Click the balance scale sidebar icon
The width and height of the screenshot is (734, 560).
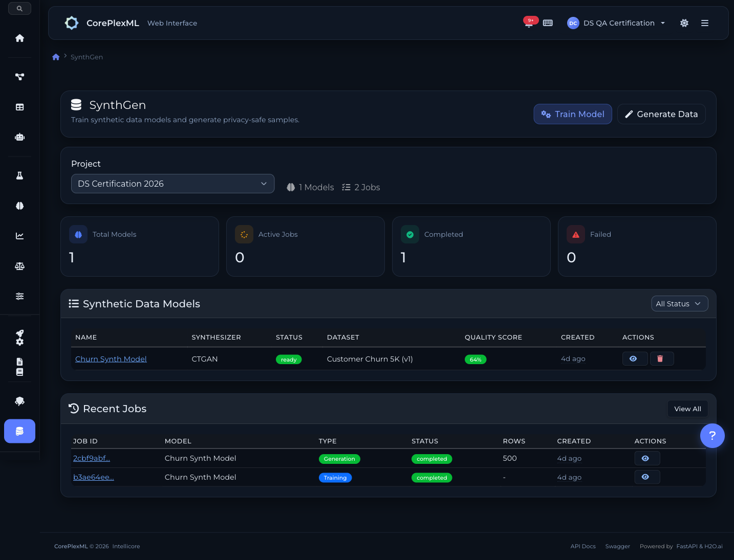point(19,266)
